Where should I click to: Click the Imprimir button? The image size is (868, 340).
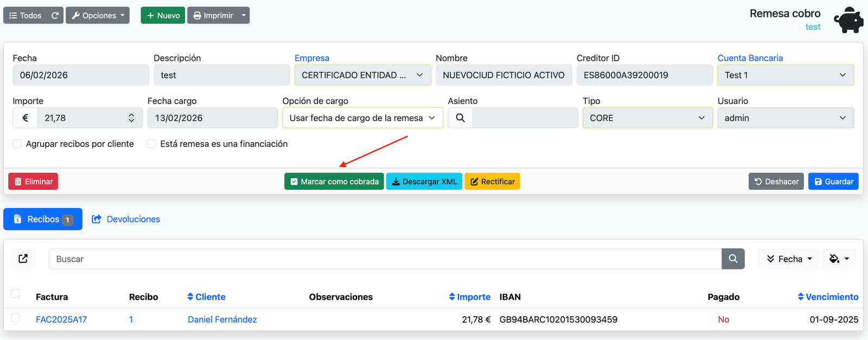tap(213, 15)
